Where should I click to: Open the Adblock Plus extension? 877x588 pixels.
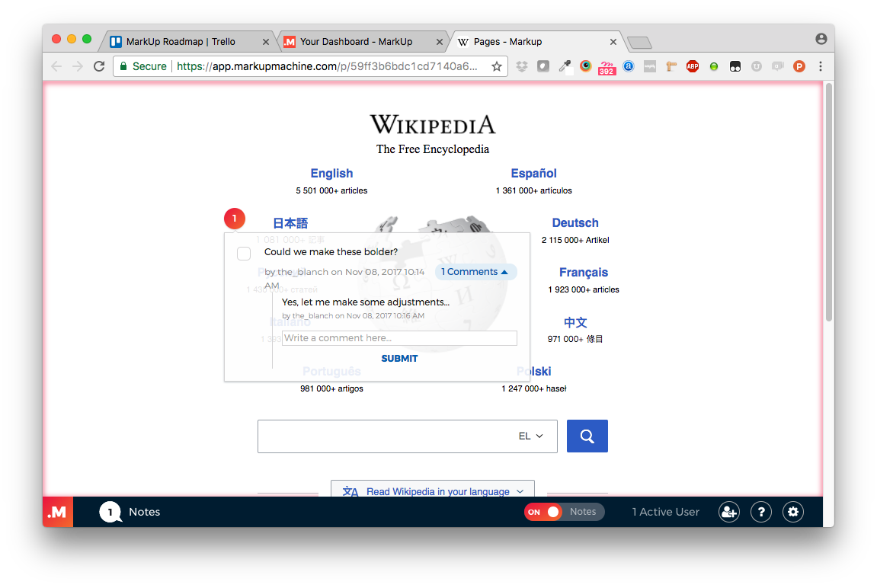pyautogui.click(x=693, y=66)
